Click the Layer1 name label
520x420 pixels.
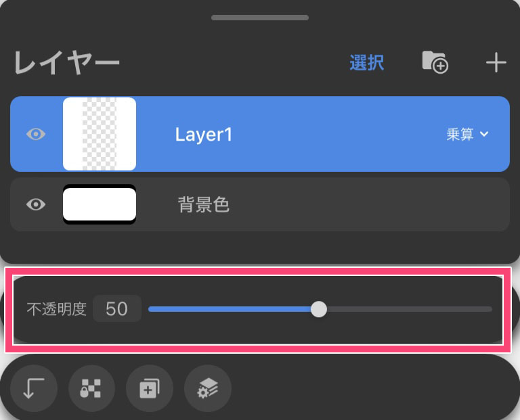[204, 135]
